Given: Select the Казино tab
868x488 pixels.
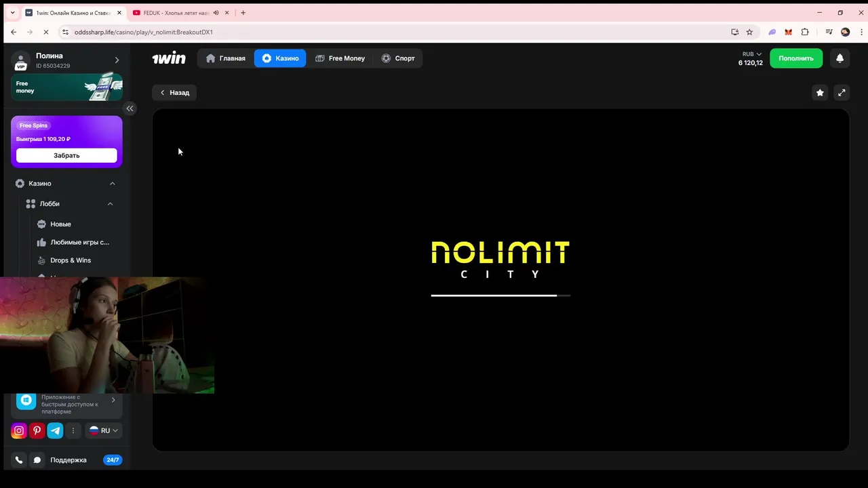Looking at the screenshot, I should (x=280, y=58).
